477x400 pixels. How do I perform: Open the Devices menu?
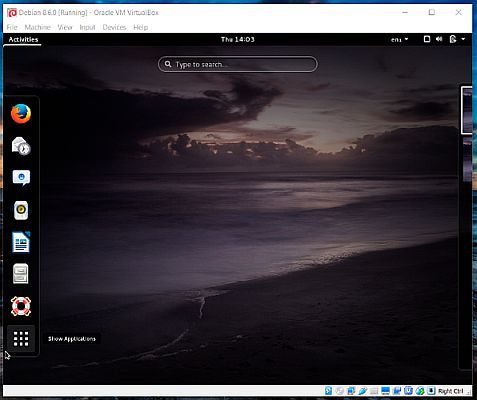(114, 27)
